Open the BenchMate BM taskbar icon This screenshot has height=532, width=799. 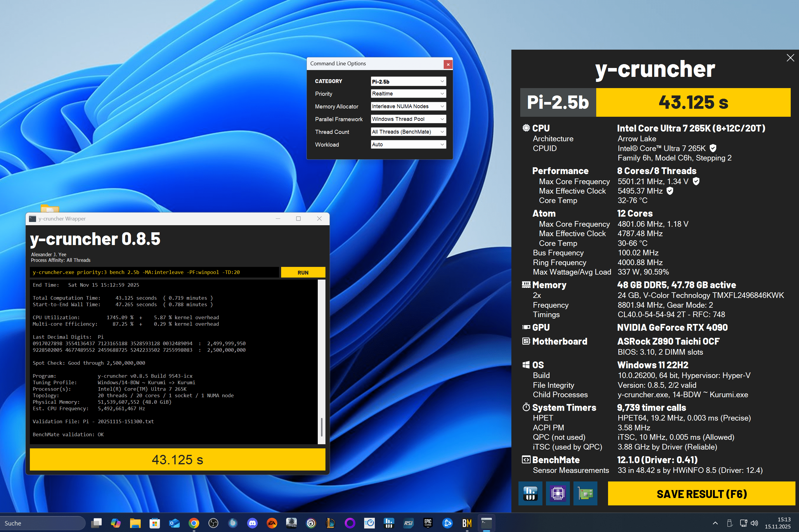[467, 523]
